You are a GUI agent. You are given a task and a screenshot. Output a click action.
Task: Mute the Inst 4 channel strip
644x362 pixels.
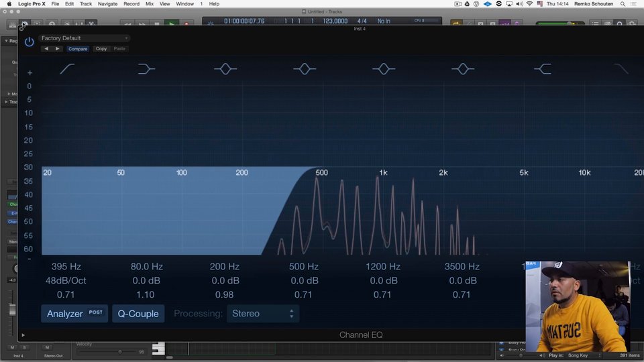click(x=12, y=347)
